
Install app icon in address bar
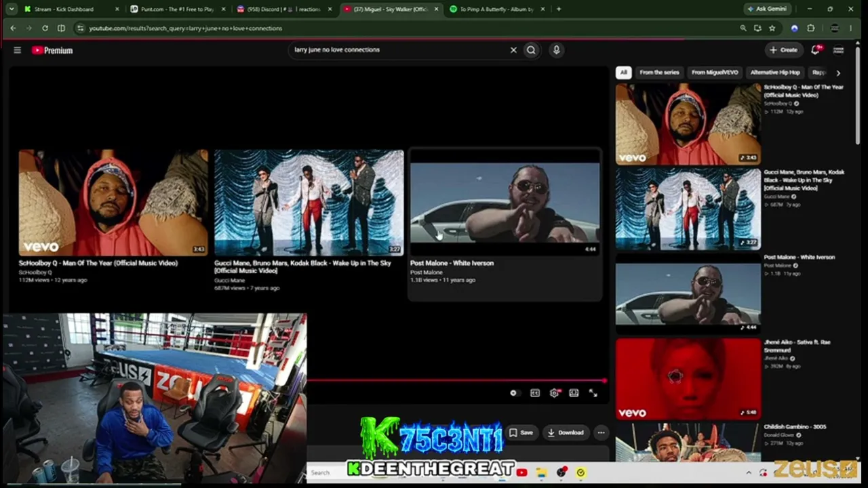(757, 28)
